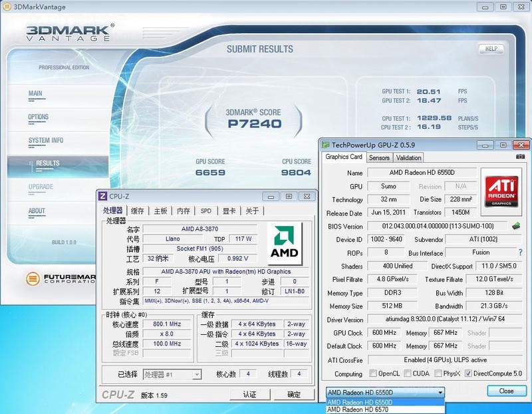Select AMD Radeon HD 6570 from list
This screenshot has height=414, width=532.
click(386, 409)
